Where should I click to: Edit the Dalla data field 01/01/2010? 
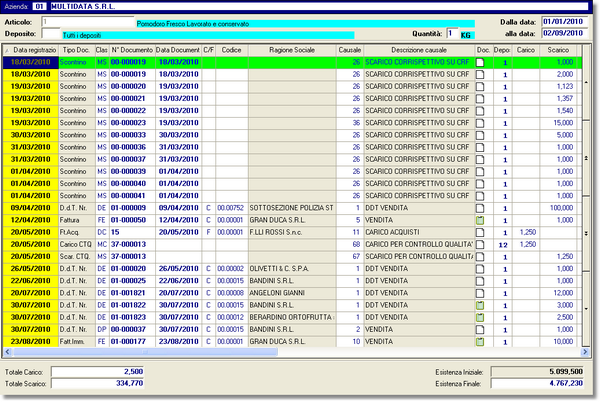564,22
